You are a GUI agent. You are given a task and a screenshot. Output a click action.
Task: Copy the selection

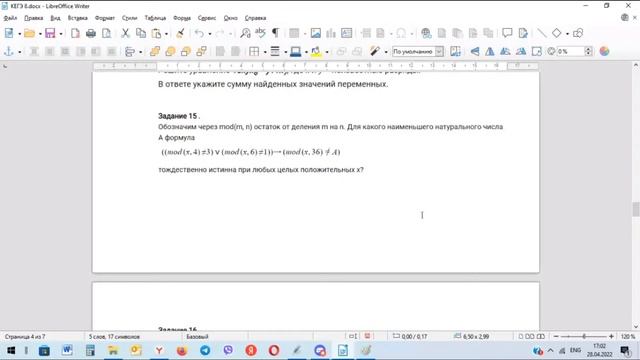(x=141, y=33)
